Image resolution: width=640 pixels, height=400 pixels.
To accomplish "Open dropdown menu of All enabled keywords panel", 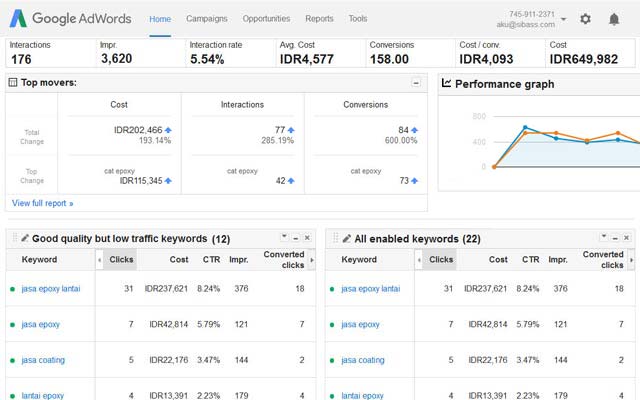I will point(604,238).
